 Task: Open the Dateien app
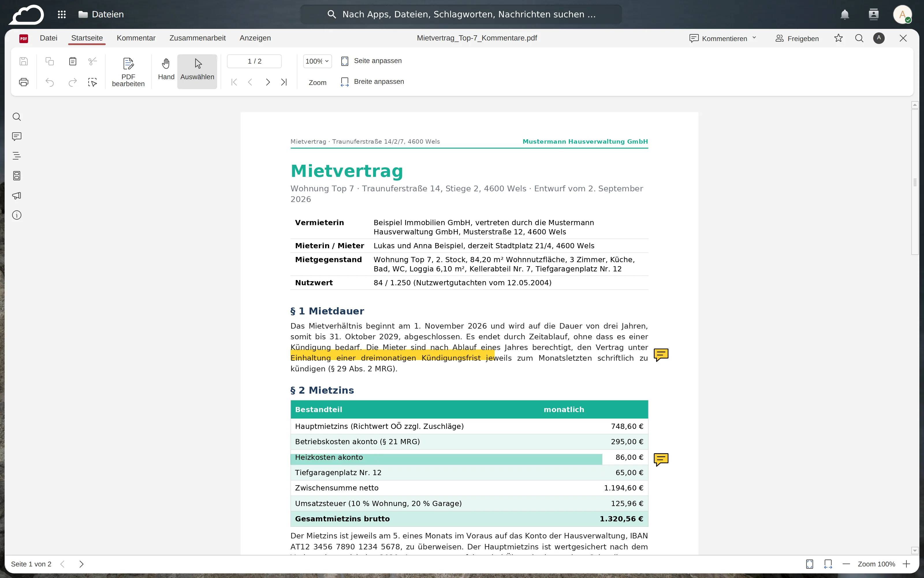(101, 14)
